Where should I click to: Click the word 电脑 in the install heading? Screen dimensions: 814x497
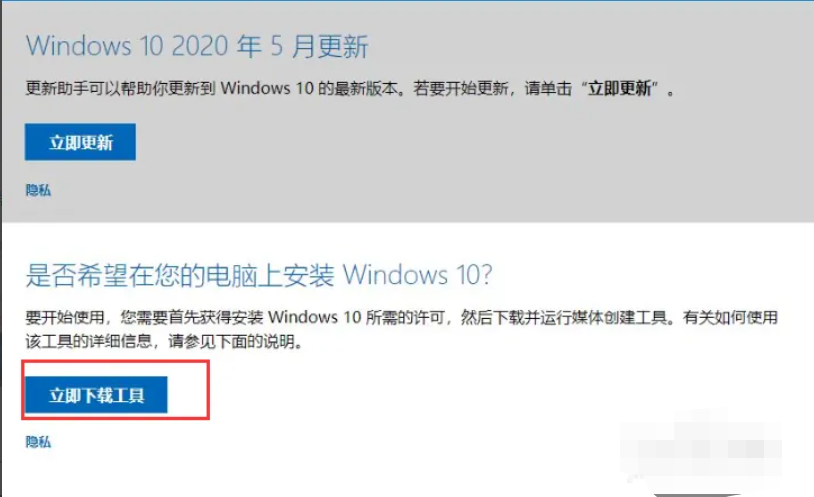coord(231,275)
